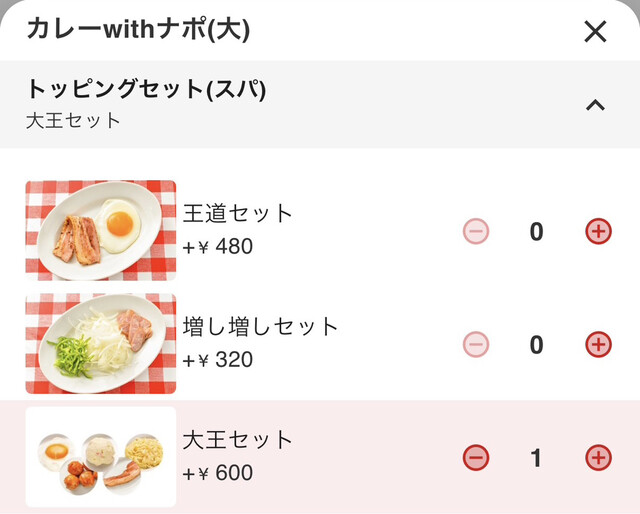Open the 王道セット bacon and egg photo

101,230
